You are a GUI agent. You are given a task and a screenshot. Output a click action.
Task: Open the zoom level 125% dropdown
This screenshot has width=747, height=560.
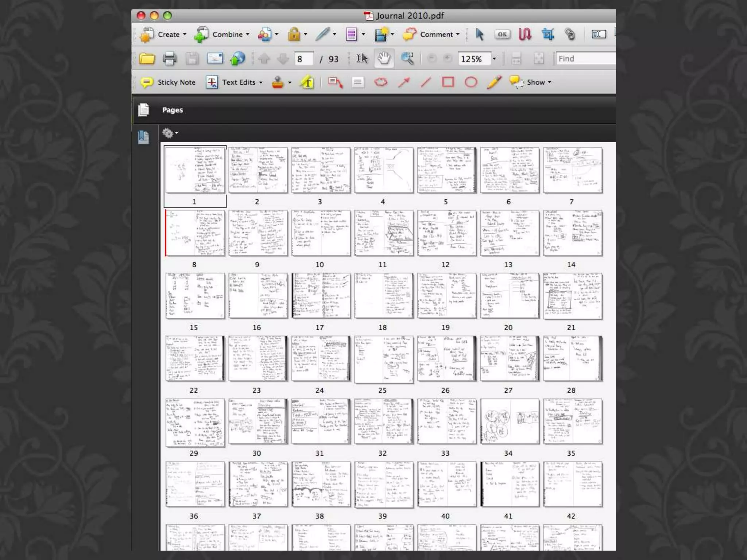494,59
